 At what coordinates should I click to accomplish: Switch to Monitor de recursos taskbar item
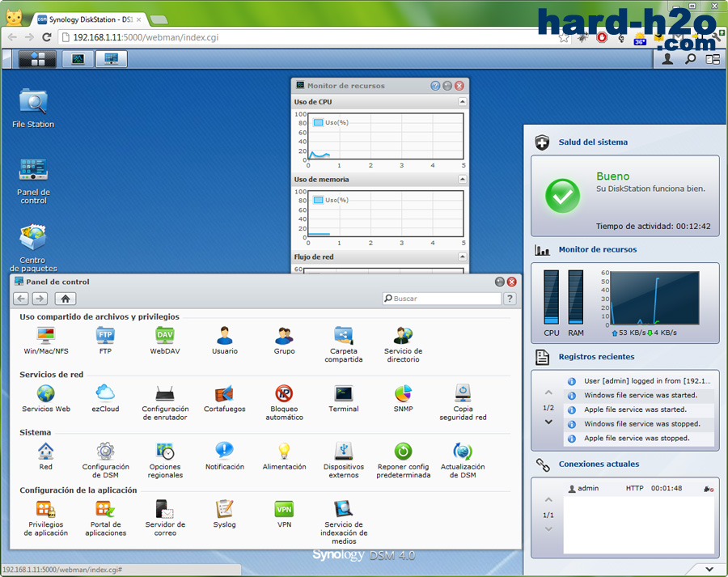pos(78,59)
